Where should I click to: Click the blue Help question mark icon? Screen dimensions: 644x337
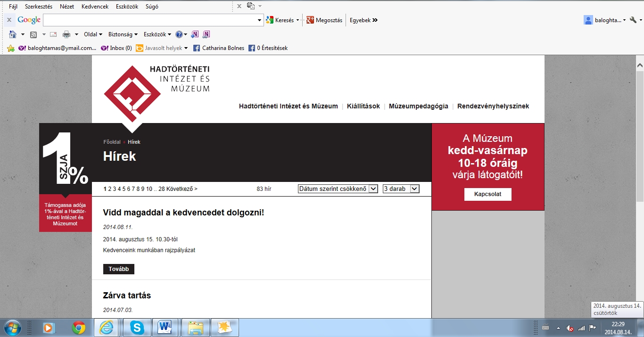coord(179,34)
